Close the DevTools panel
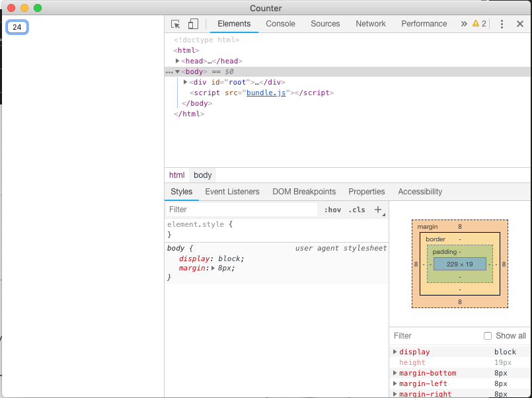This screenshot has height=398, width=532. pos(520,24)
